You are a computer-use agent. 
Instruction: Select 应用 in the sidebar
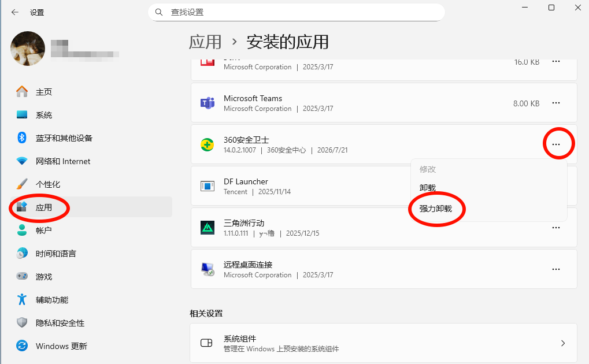click(91, 207)
